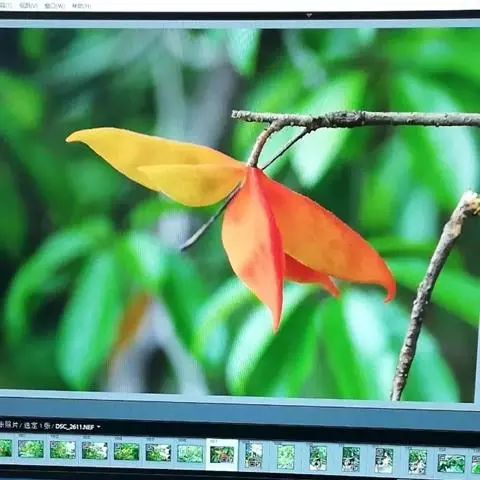Select the second thumbnail right of the highlighted one
This screenshot has height=480, width=480.
[x=286, y=456]
